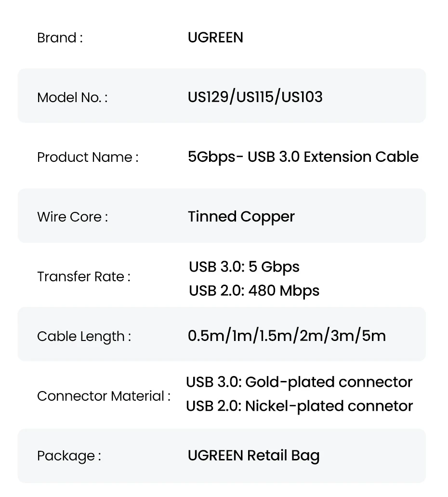
Task: Click the "Cable Length :" label
Action: 84,336
